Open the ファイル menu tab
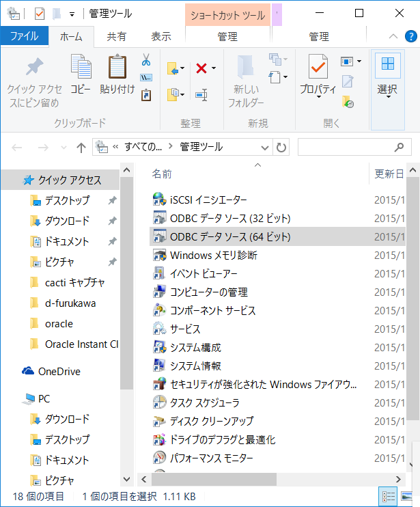 pos(24,36)
